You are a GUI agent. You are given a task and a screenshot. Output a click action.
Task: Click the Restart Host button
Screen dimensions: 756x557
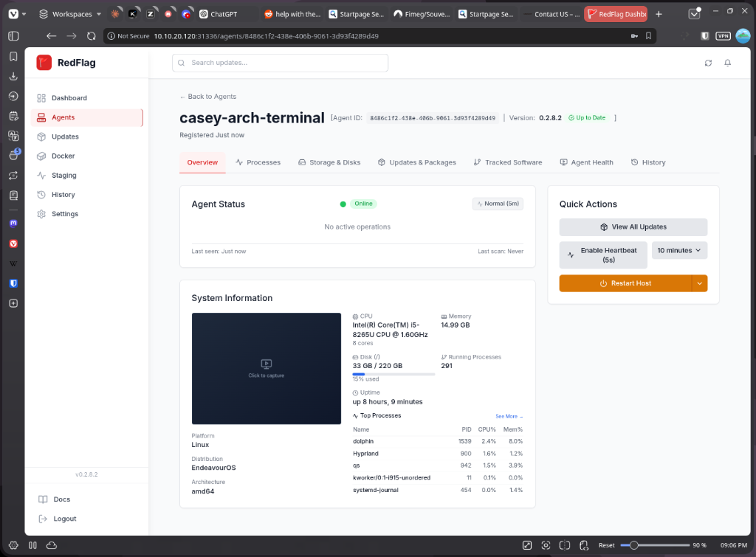pos(625,283)
